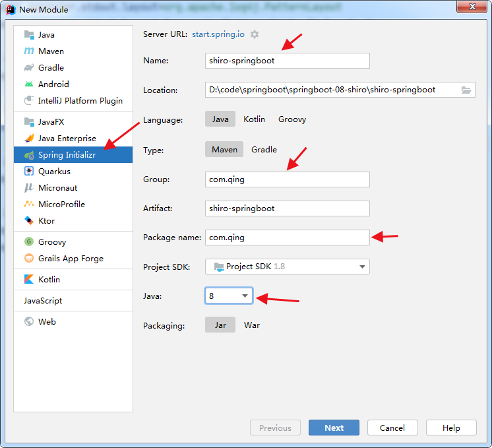Focus the Name text field

pos(288,61)
